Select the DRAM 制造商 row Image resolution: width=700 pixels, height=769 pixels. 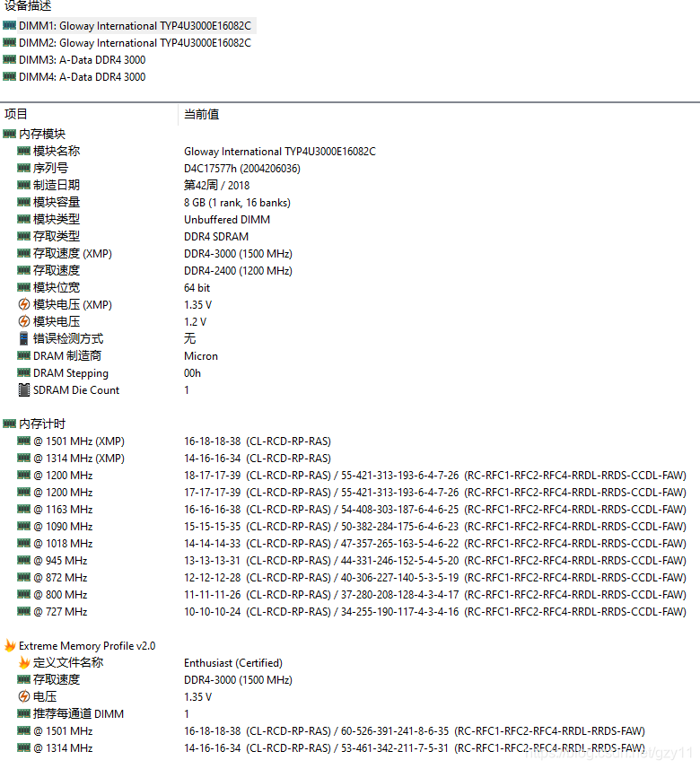pos(67,356)
